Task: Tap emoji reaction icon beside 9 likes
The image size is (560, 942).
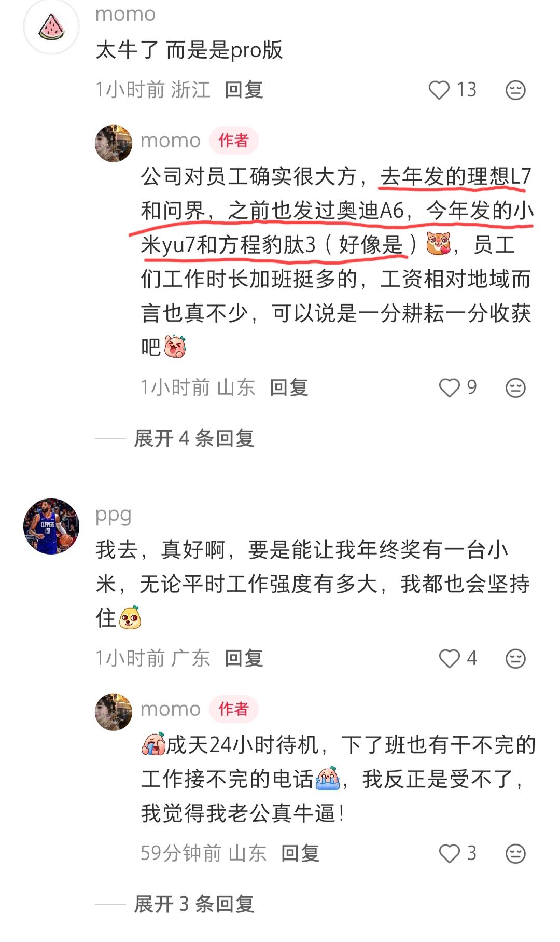Action: click(515, 387)
